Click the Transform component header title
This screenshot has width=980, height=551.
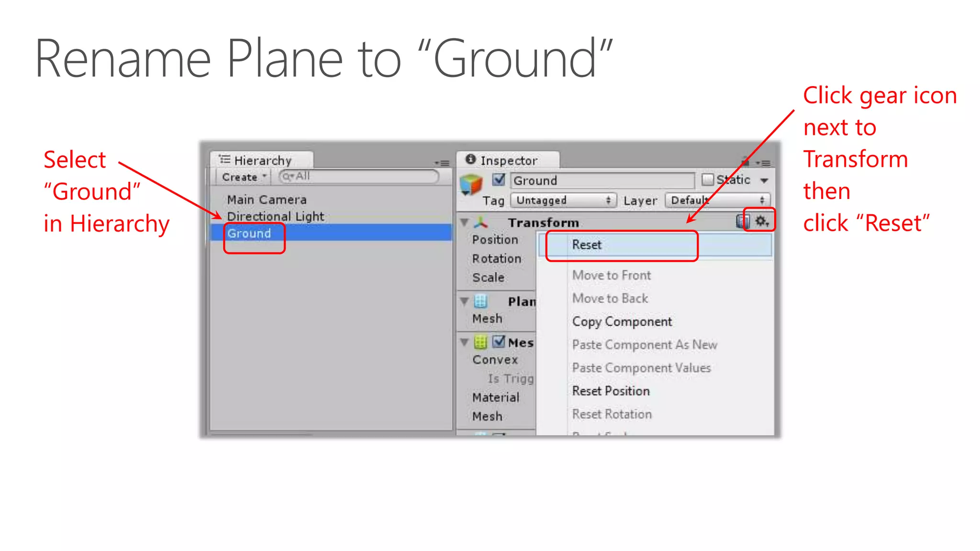(544, 222)
